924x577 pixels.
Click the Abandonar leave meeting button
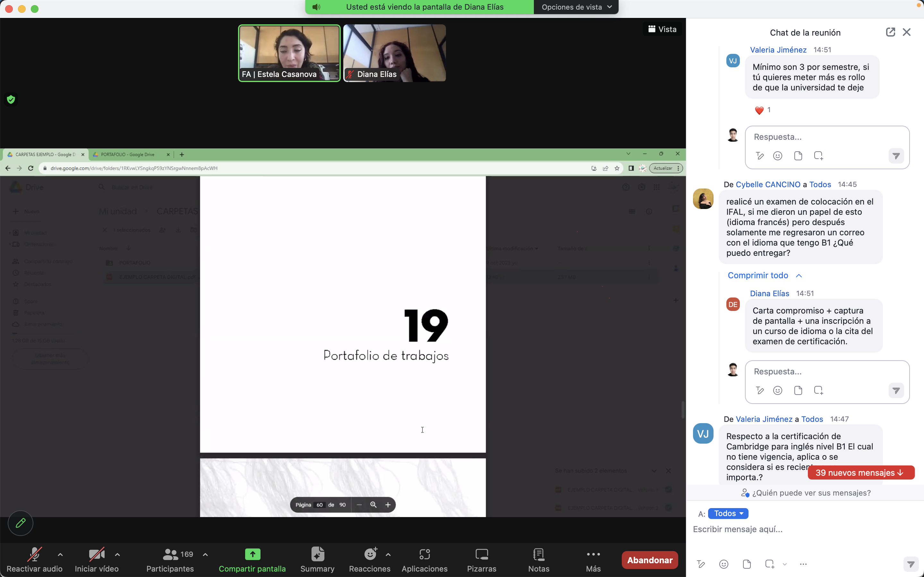(649, 560)
